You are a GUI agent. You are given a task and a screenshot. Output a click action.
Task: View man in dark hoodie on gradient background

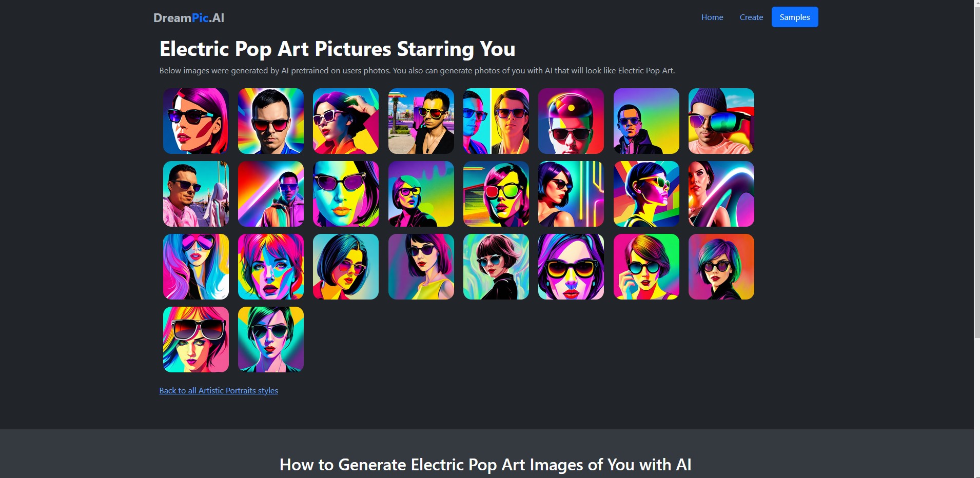[646, 121]
